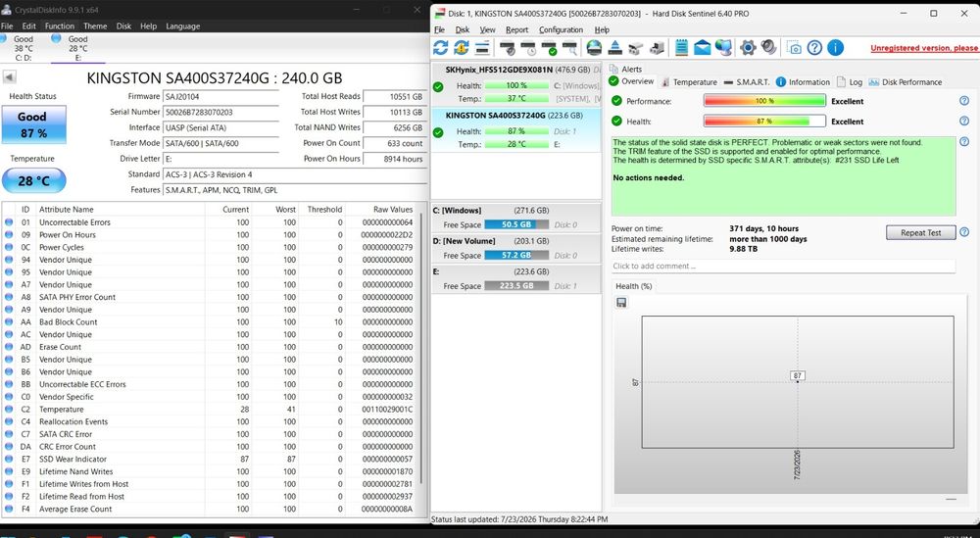This screenshot has width=980, height=538.
Task: Click the horizontal lines icon in Hard Disk Sentinel toolbar
Action: 482,47
